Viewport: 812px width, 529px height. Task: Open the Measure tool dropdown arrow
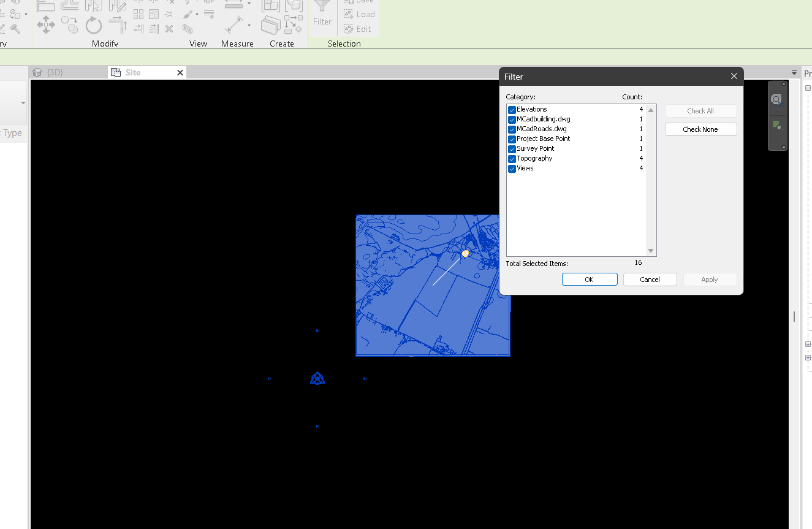pyautogui.click(x=250, y=26)
